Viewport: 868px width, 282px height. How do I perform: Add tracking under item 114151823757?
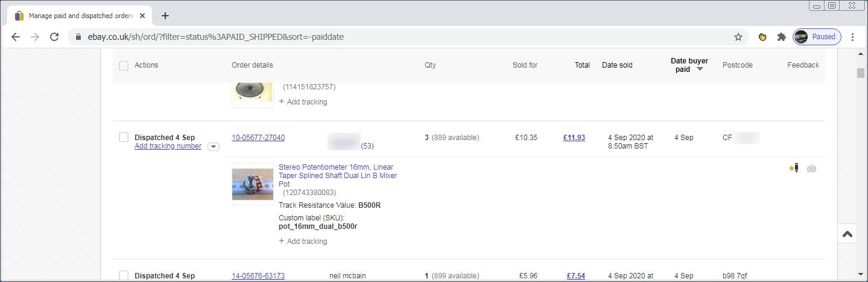(x=303, y=102)
